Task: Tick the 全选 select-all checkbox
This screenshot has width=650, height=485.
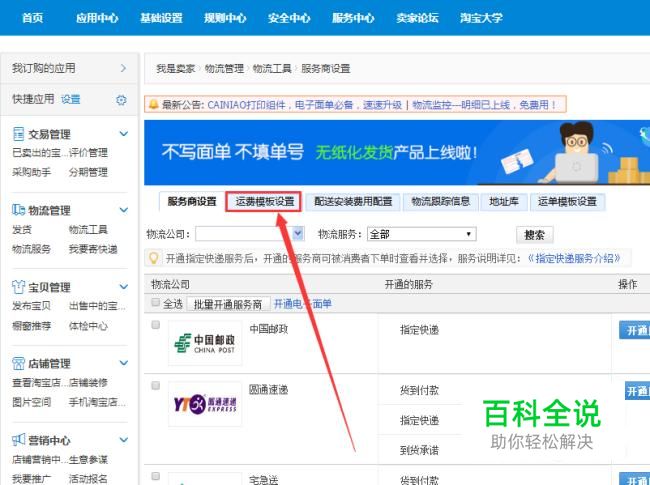Action: tap(155, 303)
